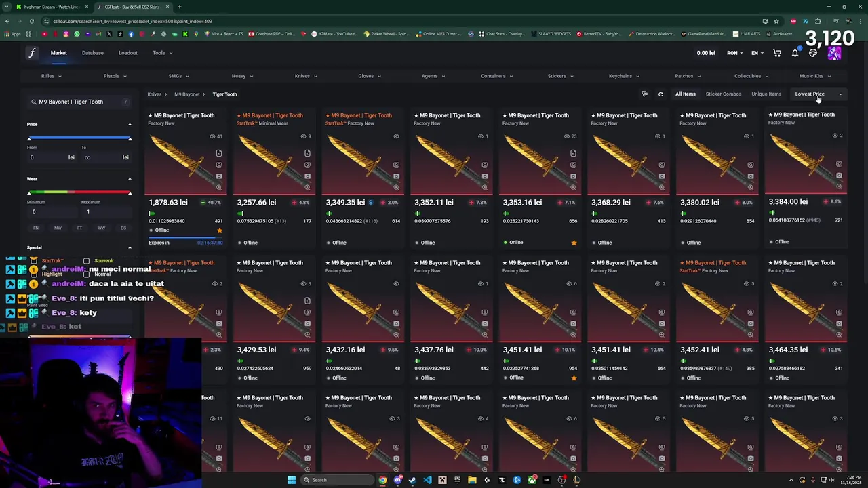Select the Sticker Combos tab
The image size is (868, 488).
tap(724, 94)
